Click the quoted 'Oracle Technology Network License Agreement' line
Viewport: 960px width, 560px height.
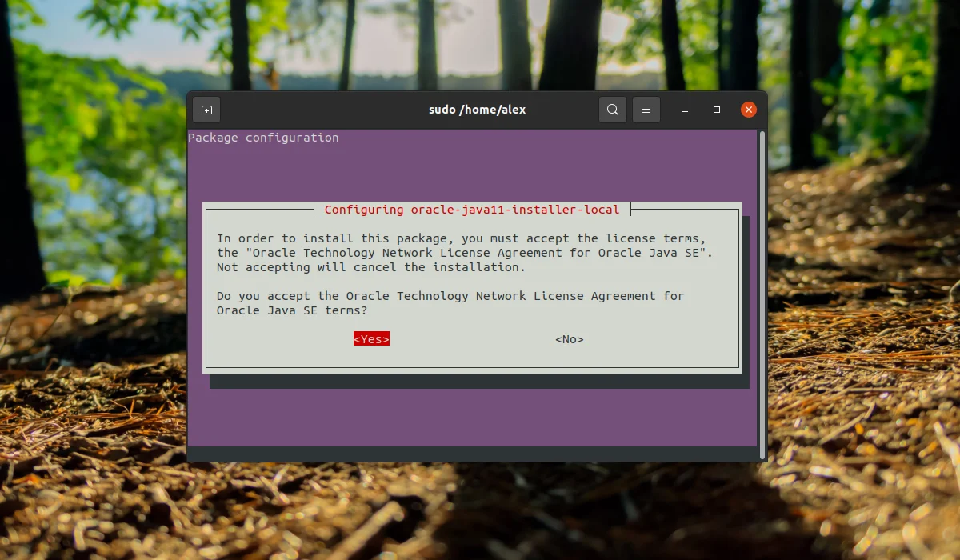pos(465,253)
